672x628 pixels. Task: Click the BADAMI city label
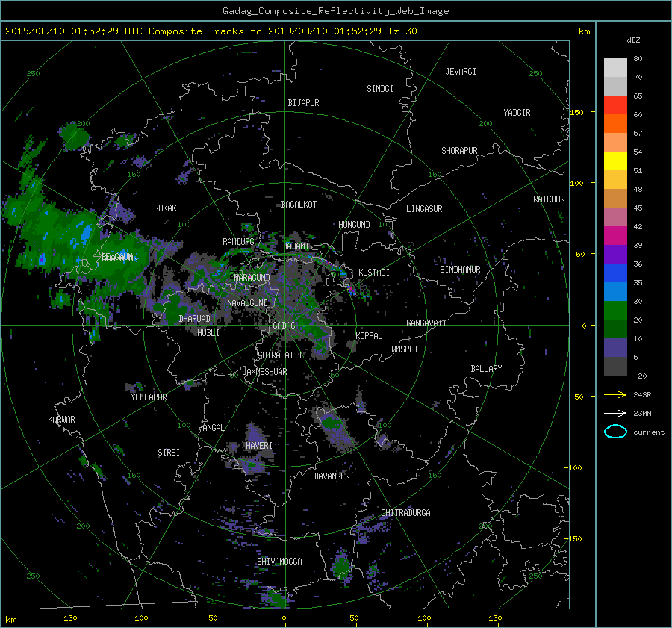(296, 246)
